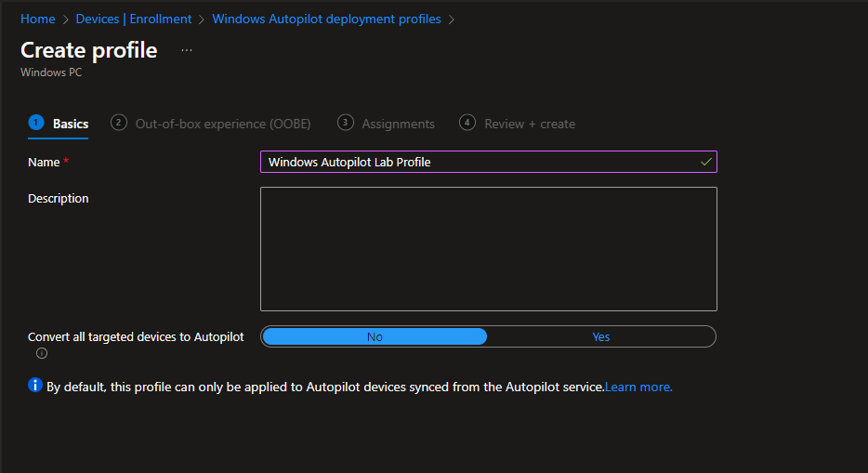Screen dimensions: 868x473
Task: Click the Name input field
Action: [489, 162]
